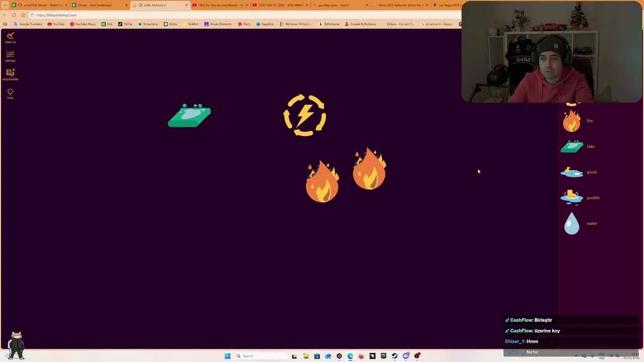
Task: Click the "water" label in the sidebar
Action: coord(592,223)
